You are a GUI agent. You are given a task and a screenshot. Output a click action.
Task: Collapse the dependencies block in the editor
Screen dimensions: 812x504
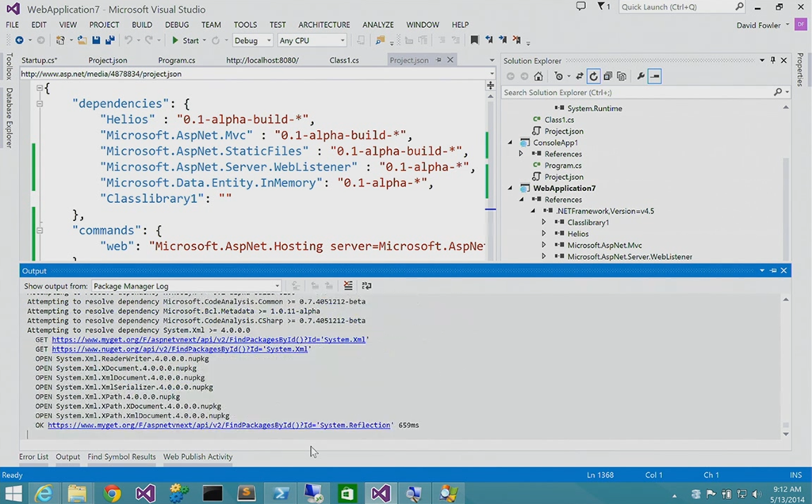40,104
